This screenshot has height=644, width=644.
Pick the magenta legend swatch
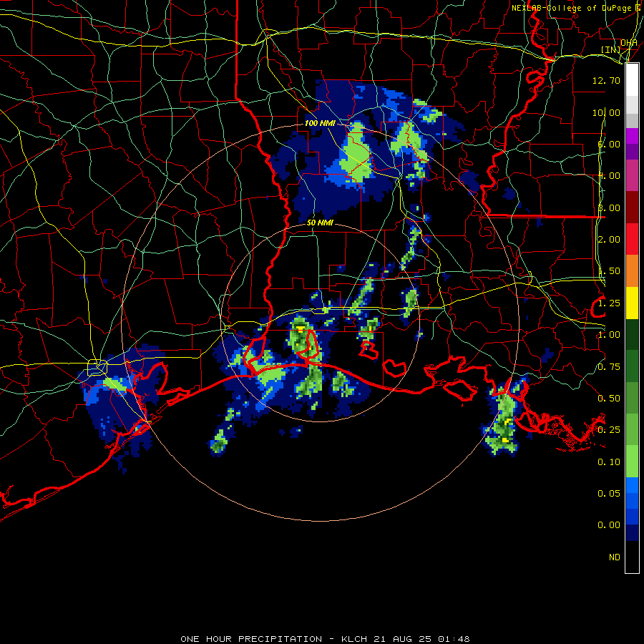[x=632, y=136]
